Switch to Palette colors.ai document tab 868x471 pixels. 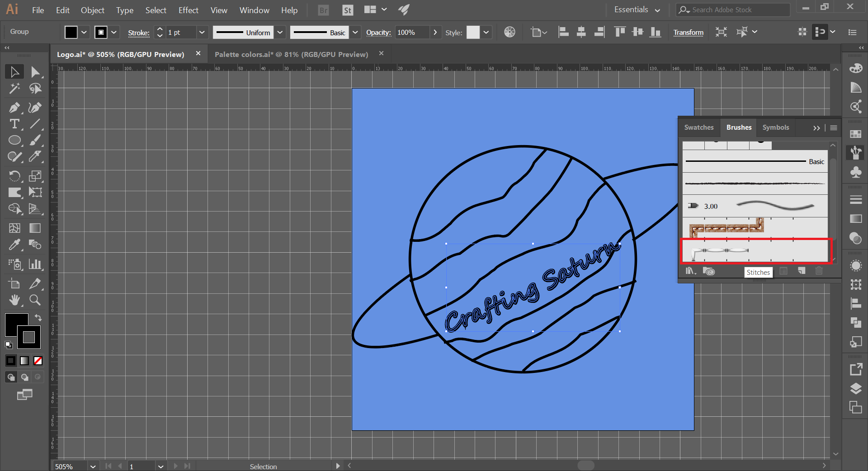coord(291,54)
